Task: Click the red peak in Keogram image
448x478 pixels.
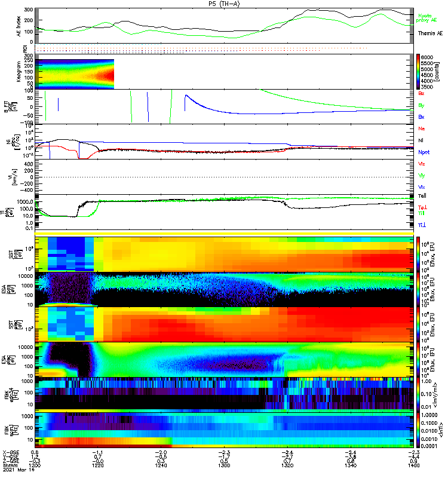Action: pos(109,75)
